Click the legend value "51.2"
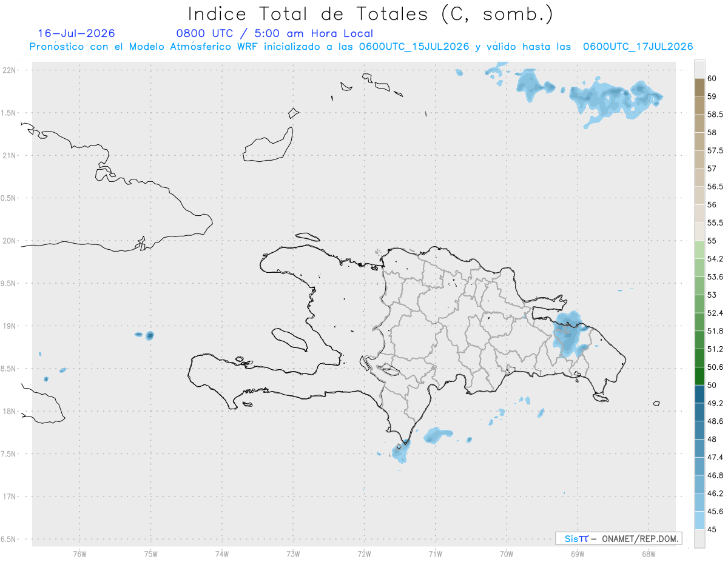This screenshot has height=562, width=728. click(715, 349)
